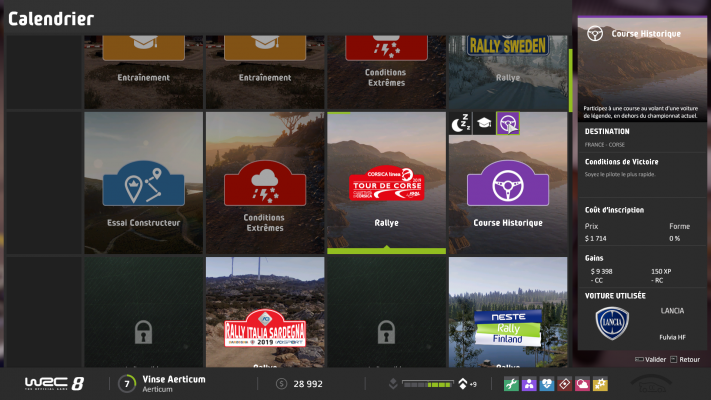Click the $ 9 398 reward amount
711x400 pixels.
(601, 272)
